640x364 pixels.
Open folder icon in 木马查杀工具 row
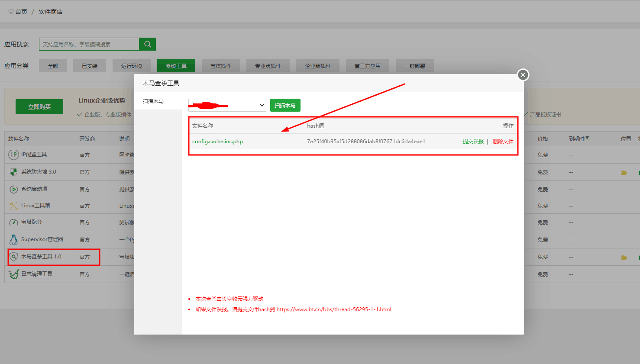click(x=624, y=258)
